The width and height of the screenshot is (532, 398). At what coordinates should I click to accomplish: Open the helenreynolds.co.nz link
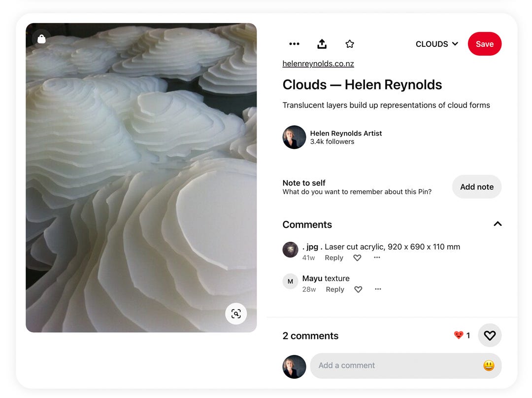(x=318, y=64)
